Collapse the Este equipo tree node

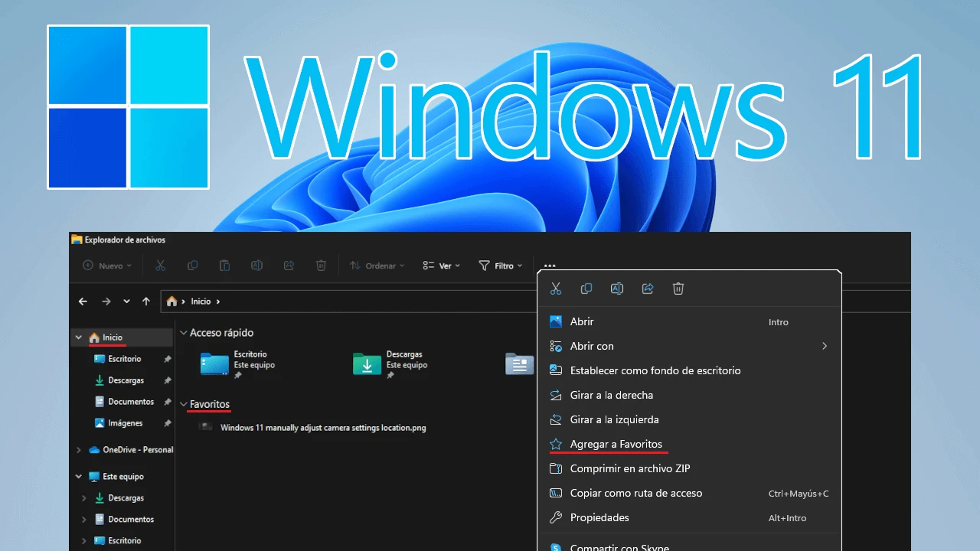coord(79,476)
